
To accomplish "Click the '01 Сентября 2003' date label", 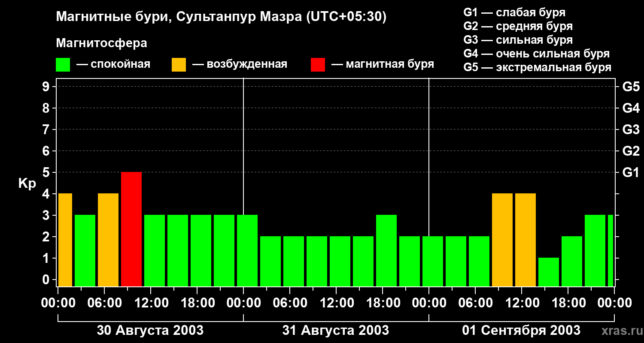I will tap(521, 331).
